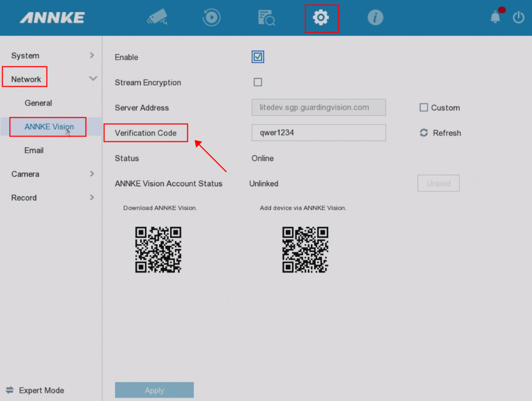This screenshot has width=532, height=401.
Task: Select the settings gear icon
Action: tap(321, 18)
